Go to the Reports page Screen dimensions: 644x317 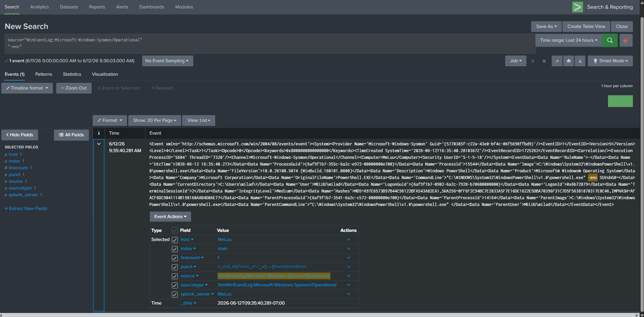coord(97,7)
